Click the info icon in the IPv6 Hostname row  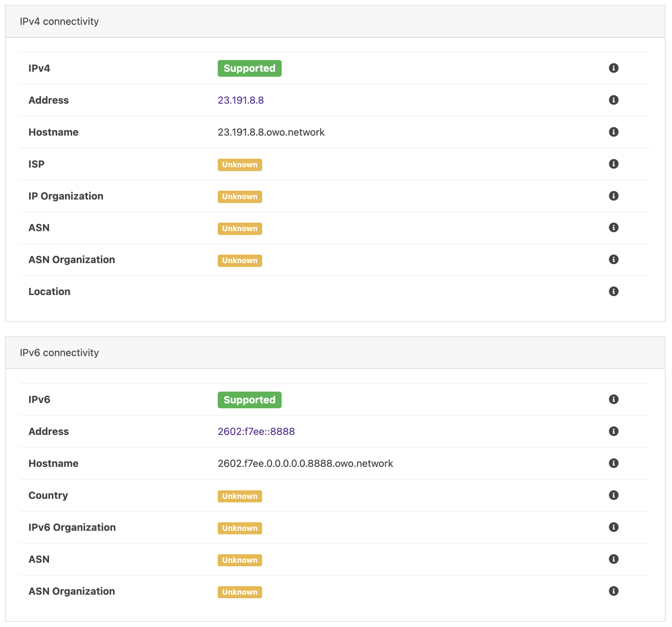(613, 463)
